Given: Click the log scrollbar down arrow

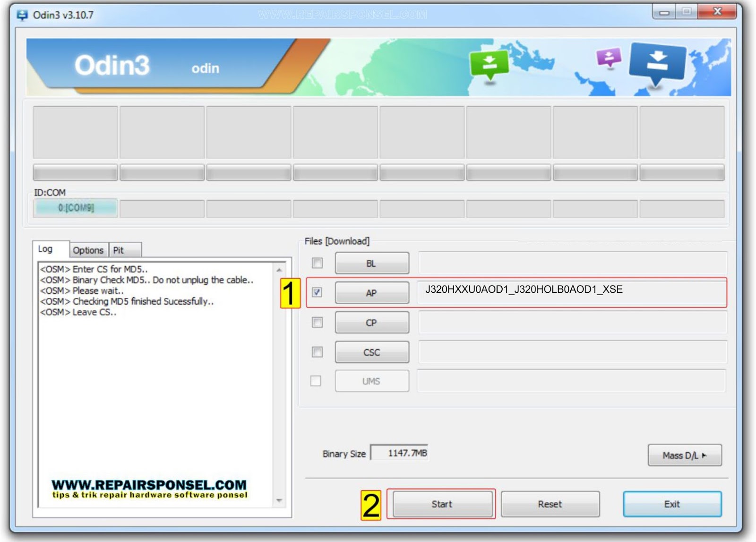Looking at the screenshot, I should click(279, 500).
